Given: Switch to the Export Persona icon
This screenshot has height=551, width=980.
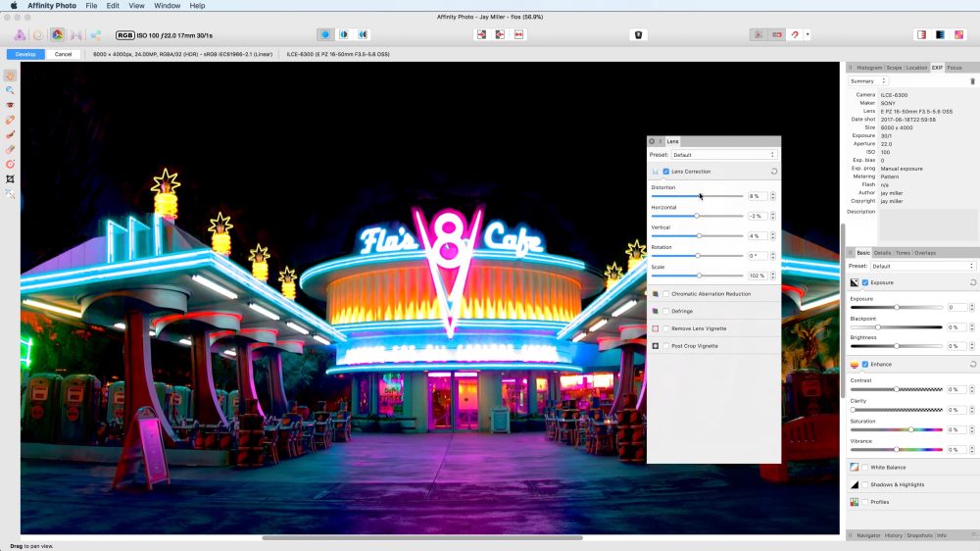Looking at the screenshot, I should tap(96, 35).
